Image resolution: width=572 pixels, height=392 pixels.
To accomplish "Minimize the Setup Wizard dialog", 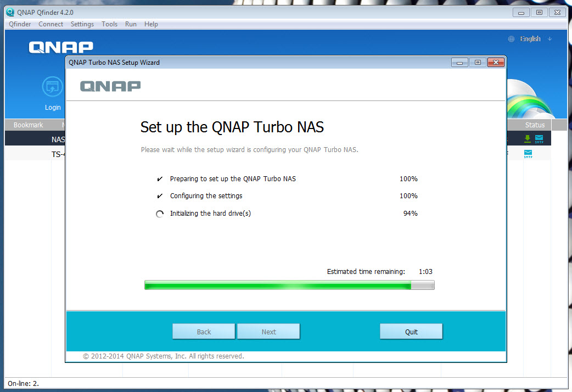I will point(459,63).
